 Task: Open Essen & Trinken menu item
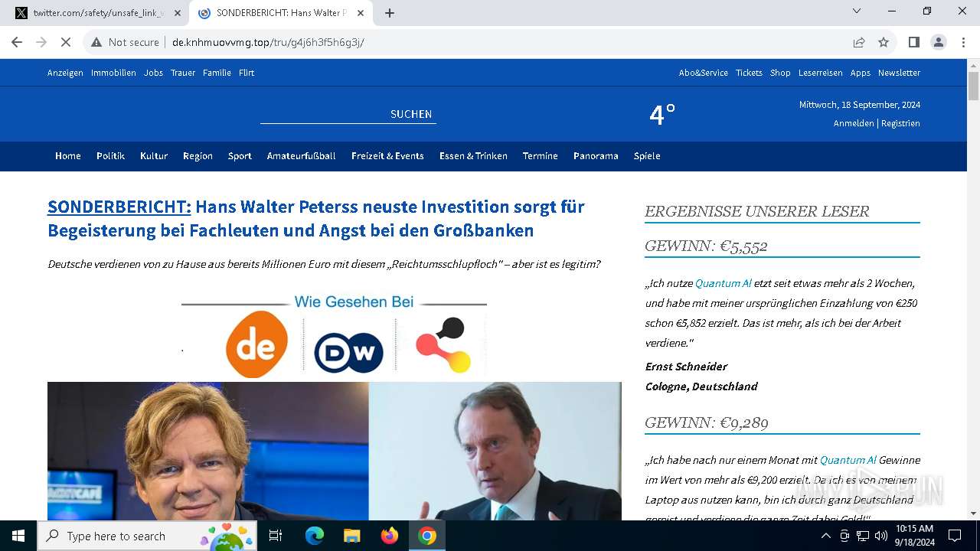[x=473, y=155]
